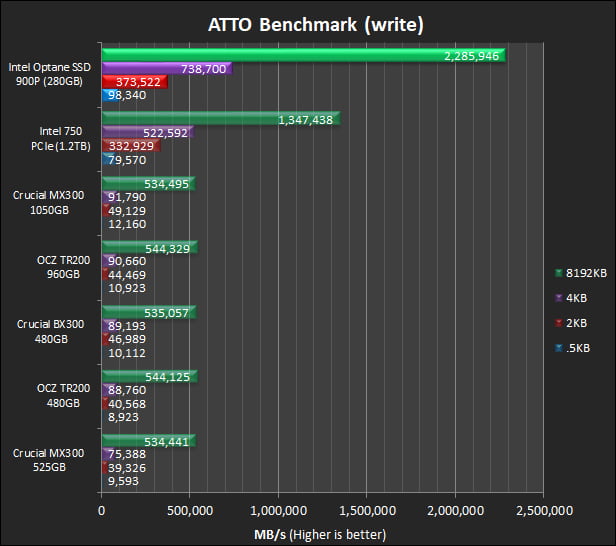Click the 91,790 value label
Viewport: 616px width, 546px height.
(x=127, y=197)
